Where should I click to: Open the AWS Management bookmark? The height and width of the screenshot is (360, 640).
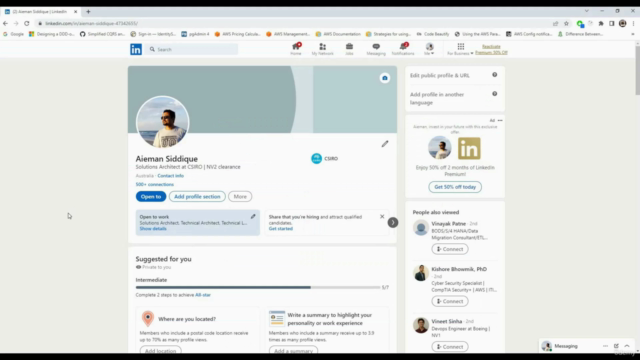point(288,34)
